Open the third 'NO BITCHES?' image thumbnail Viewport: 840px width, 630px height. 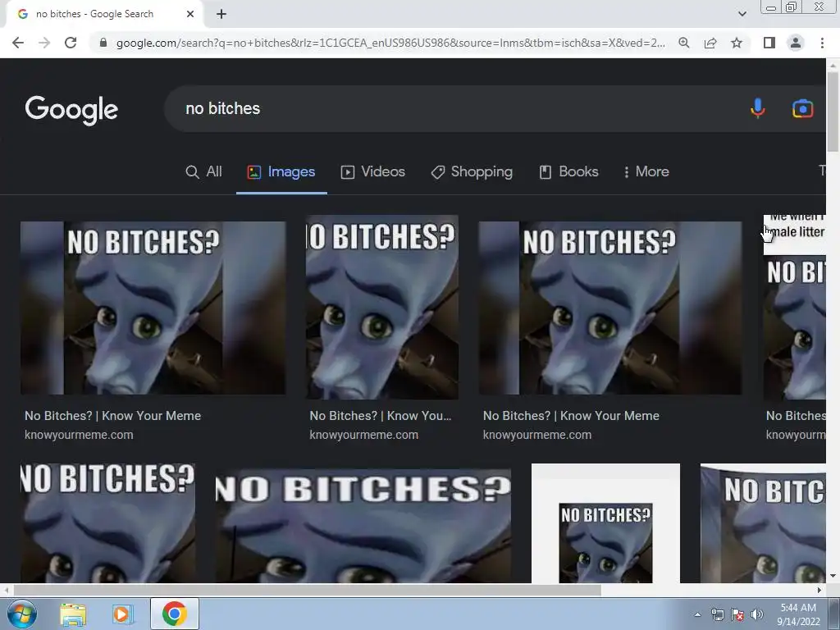click(610, 308)
